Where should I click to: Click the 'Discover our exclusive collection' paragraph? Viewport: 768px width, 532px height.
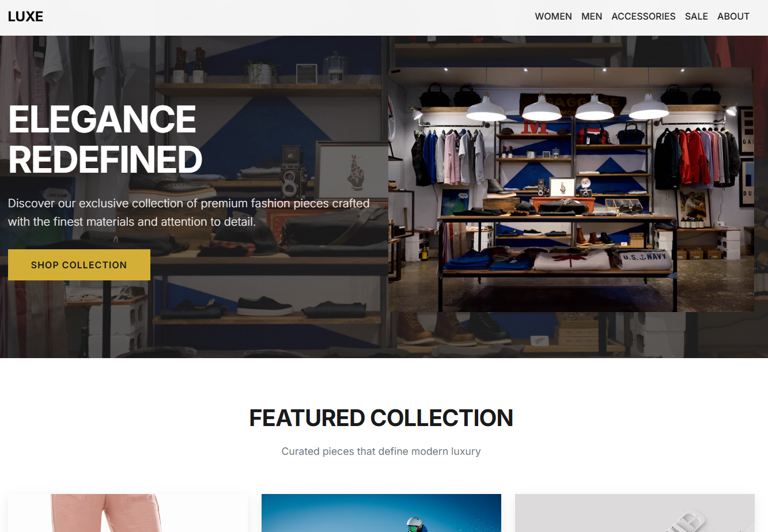tap(189, 212)
